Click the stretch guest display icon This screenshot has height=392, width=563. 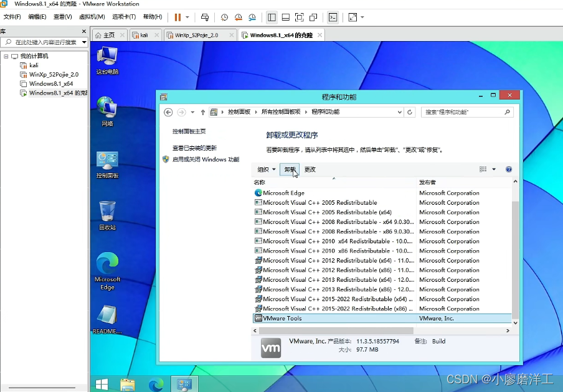pyautogui.click(x=352, y=17)
